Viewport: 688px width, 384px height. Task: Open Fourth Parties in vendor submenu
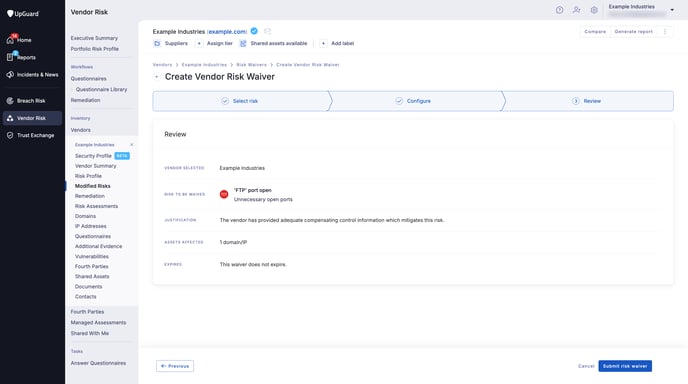92,267
